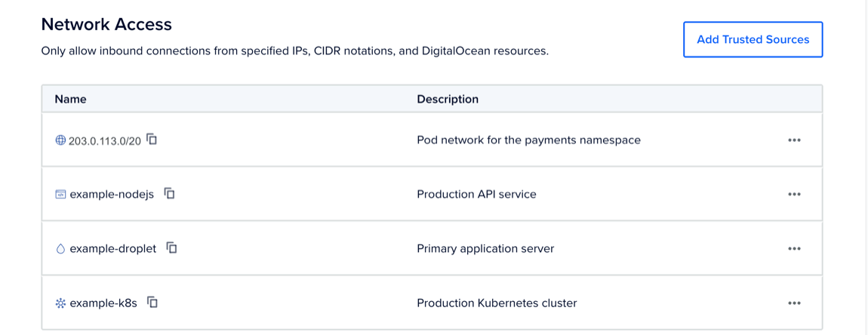Click the Add Trusted Sources button

tap(753, 39)
